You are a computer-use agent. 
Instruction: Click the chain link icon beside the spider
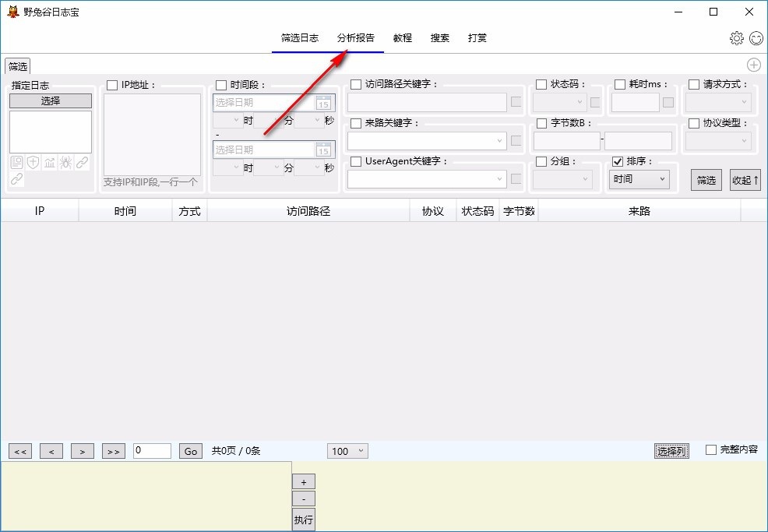click(82, 162)
